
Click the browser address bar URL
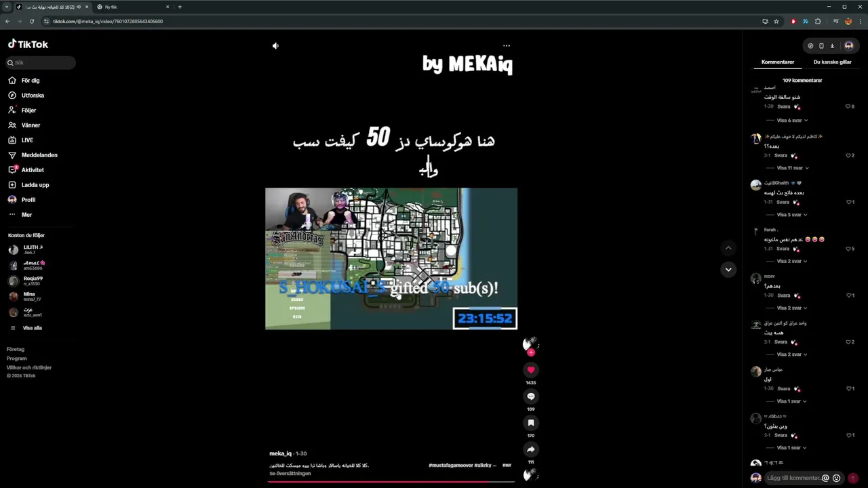(x=108, y=21)
